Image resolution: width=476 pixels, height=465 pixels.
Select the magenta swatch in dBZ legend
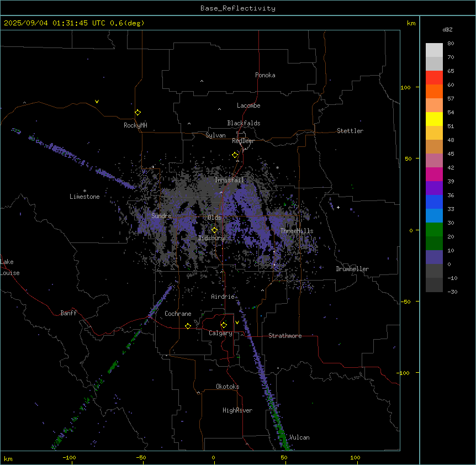[x=434, y=174]
